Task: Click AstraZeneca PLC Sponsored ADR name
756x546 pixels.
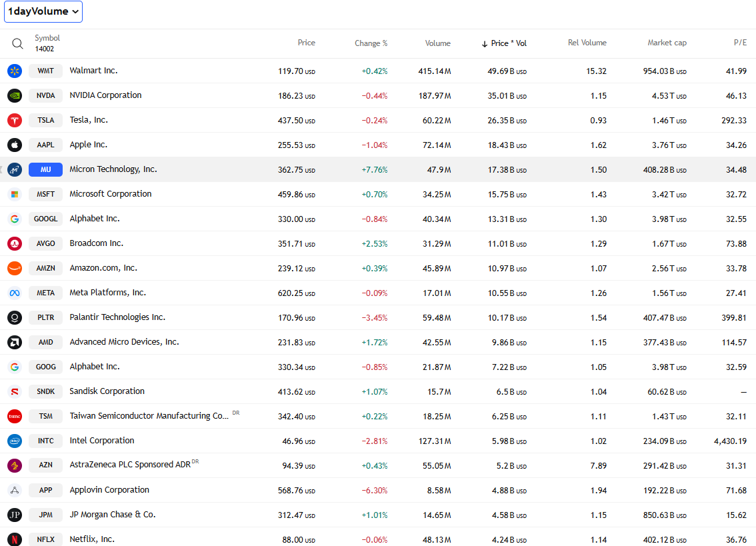Action: tap(130, 465)
